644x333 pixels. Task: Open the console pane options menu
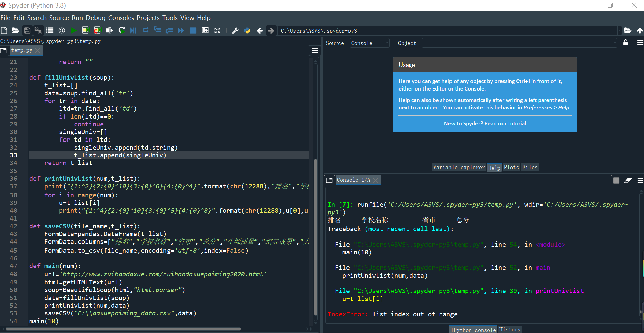(x=640, y=180)
